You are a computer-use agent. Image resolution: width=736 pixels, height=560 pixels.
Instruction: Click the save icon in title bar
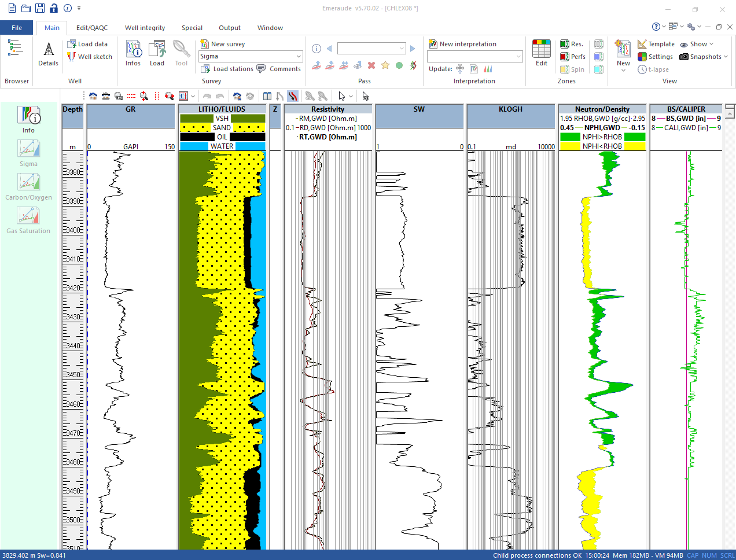(40, 8)
